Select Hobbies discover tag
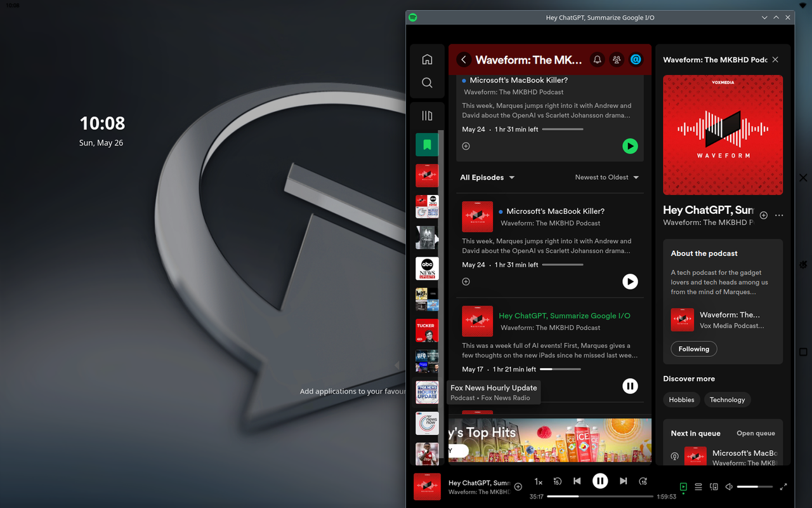Image resolution: width=812 pixels, height=508 pixels. [681, 399]
